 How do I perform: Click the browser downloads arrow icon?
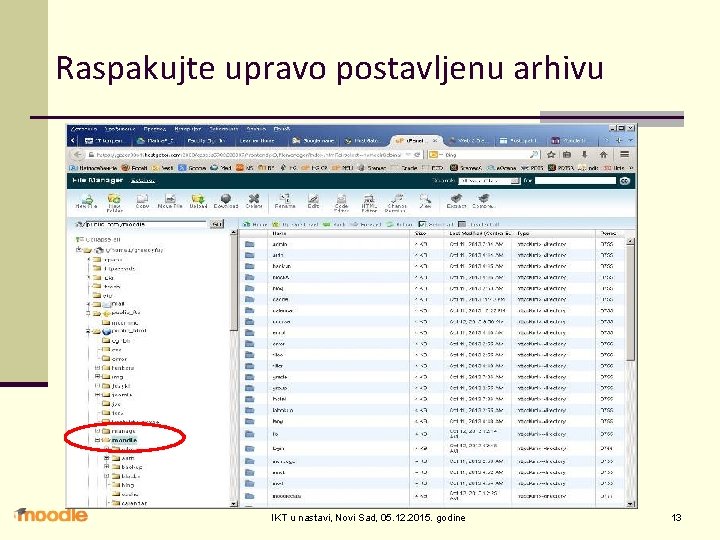[x=585, y=155]
